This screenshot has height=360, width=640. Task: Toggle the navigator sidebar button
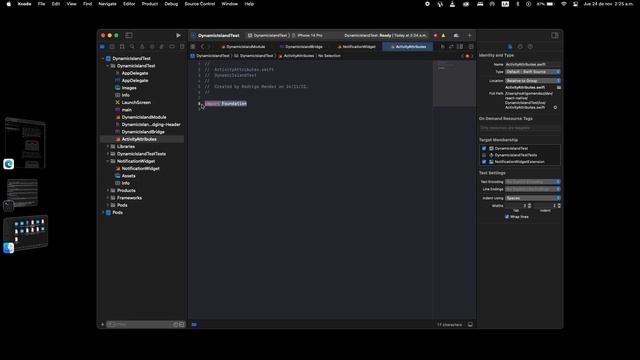129,36
